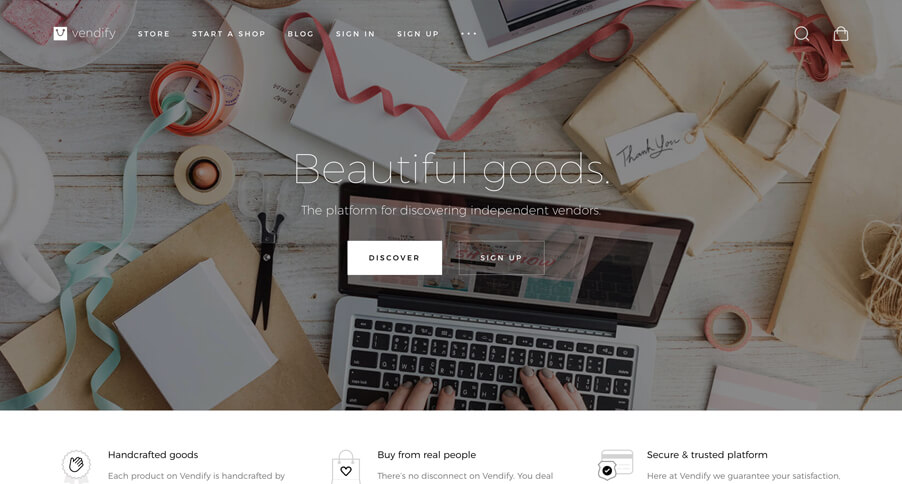This screenshot has height=484, width=902.
Task: Click the platform for discovering vendors tagline
Action: [x=451, y=211]
